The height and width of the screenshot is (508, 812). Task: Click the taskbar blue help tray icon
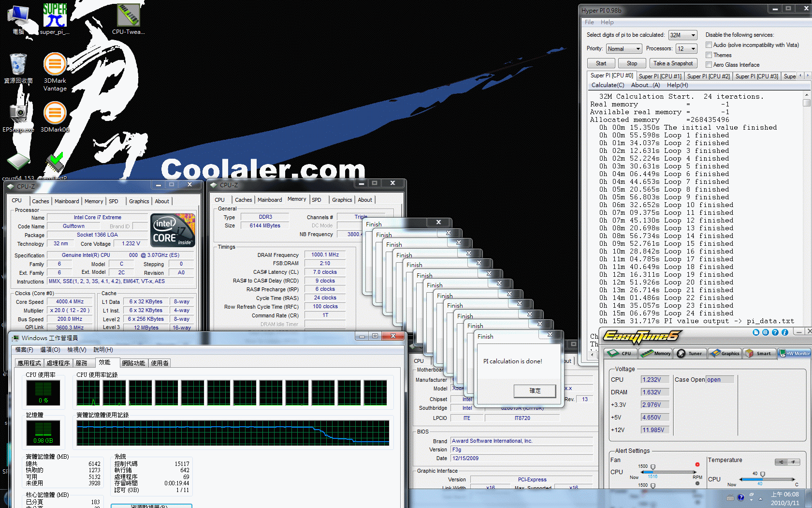click(740, 498)
